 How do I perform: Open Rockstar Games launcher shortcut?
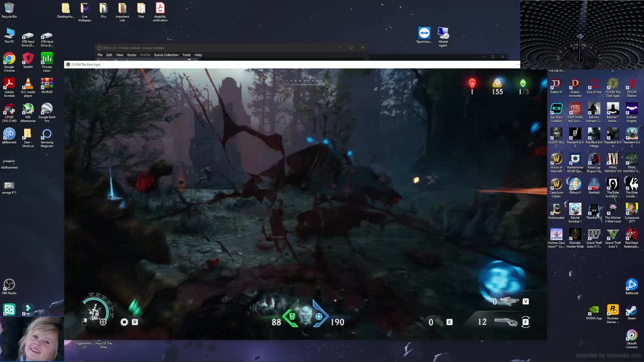click(613, 314)
